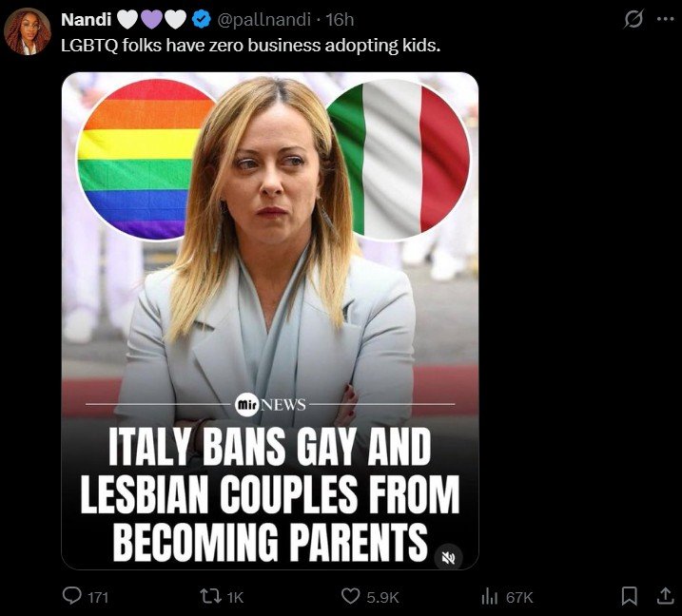Share the post via upload arrow icon
The image size is (682, 616).
pos(665,595)
